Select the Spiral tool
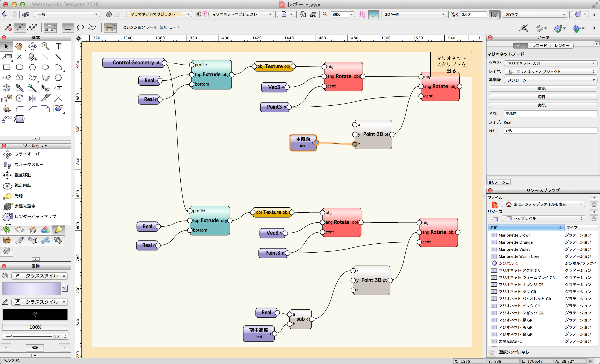600x364 pixels. click(x=7, y=88)
